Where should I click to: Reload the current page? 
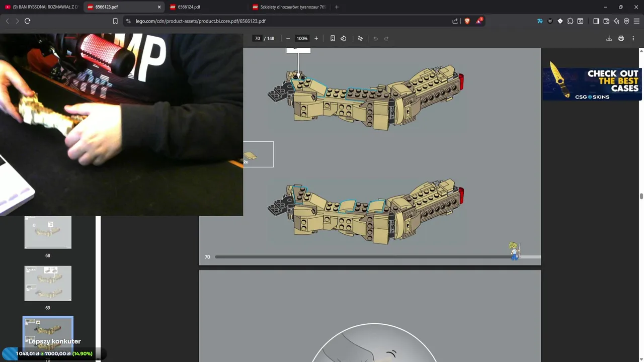pyautogui.click(x=28, y=21)
